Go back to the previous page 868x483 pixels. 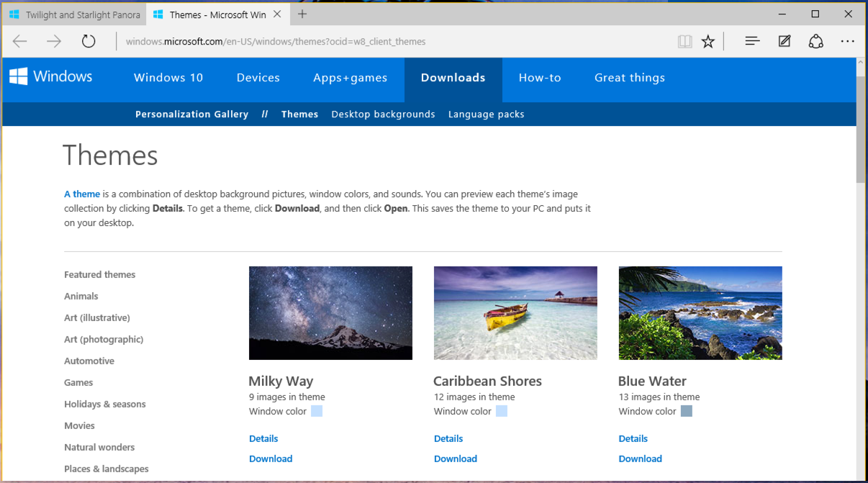19,41
